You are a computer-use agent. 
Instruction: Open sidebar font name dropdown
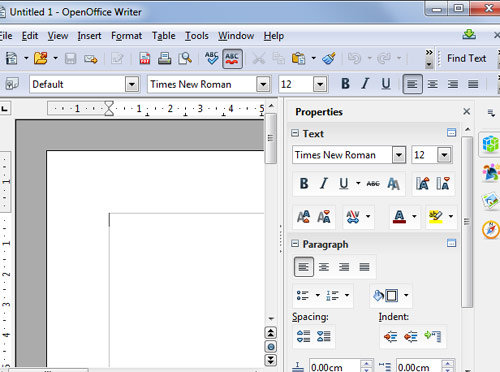(x=399, y=155)
